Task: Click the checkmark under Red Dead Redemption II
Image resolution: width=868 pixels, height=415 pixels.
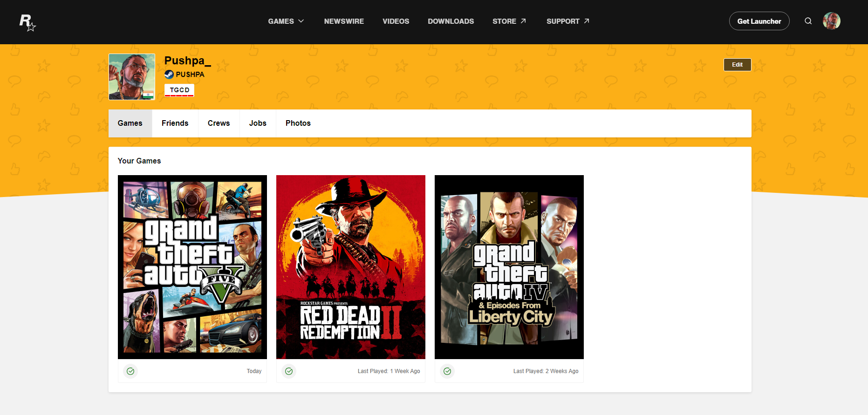Action: click(289, 371)
